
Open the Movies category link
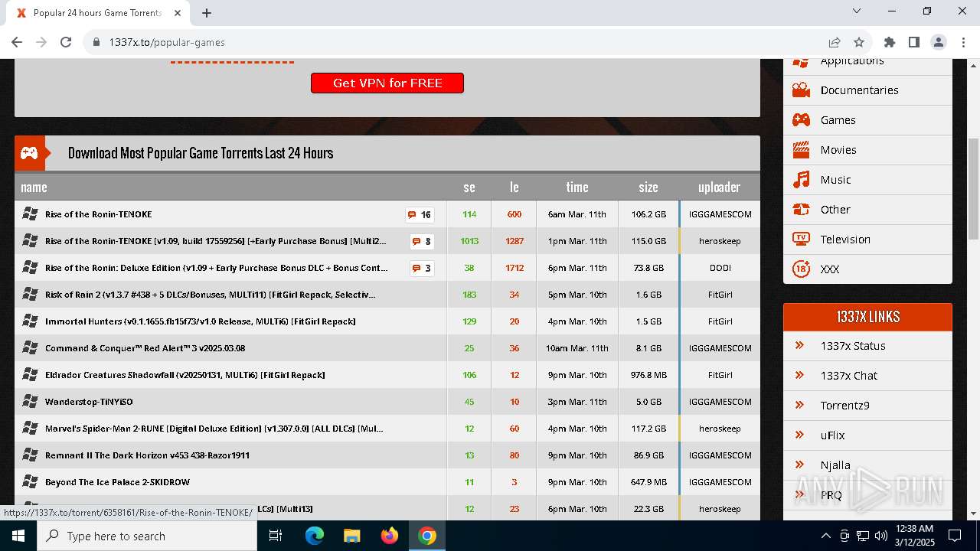coord(838,150)
